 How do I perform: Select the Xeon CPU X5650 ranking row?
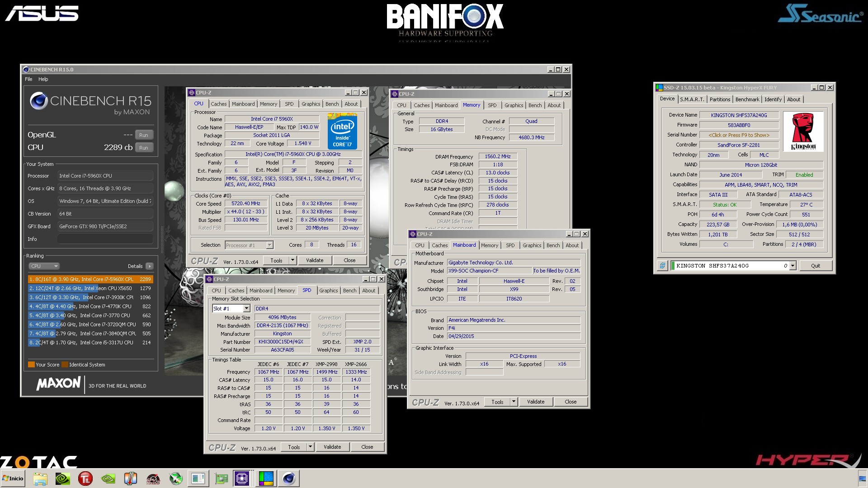coord(90,288)
